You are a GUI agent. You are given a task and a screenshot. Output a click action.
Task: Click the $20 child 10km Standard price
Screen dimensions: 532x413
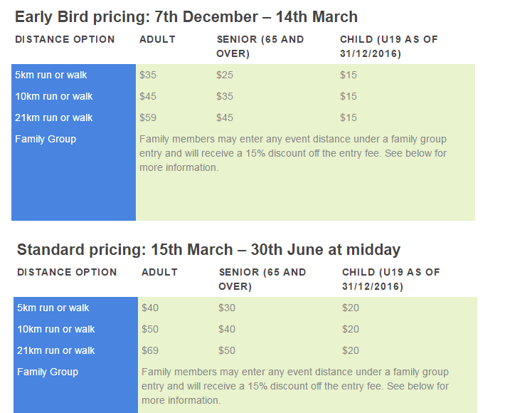pos(351,329)
